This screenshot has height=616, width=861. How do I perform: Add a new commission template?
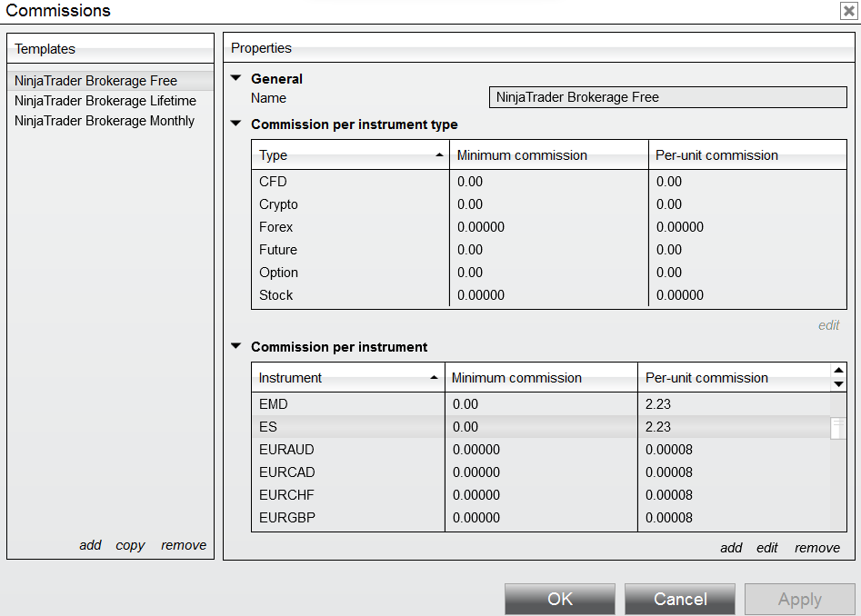(x=90, y=545)
